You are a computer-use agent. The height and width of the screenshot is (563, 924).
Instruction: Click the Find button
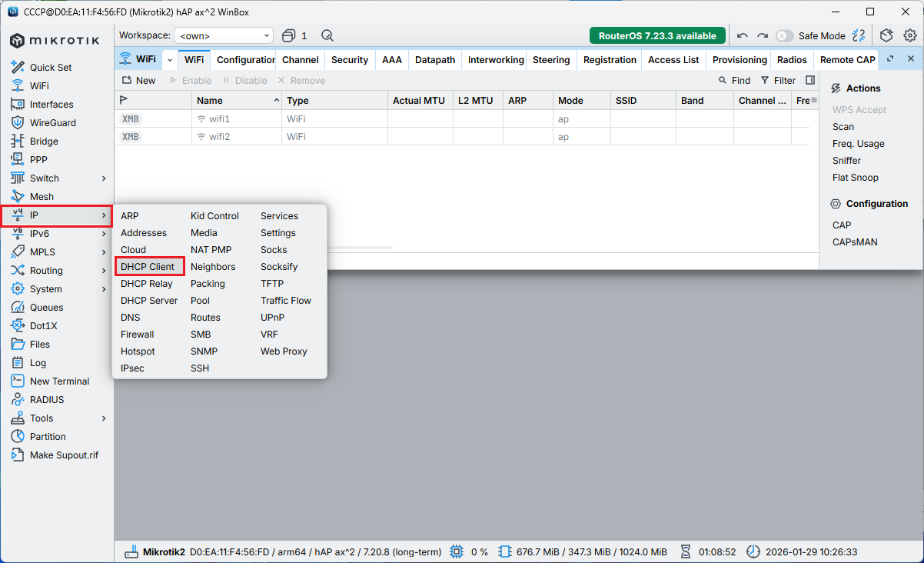click(734, 80)
